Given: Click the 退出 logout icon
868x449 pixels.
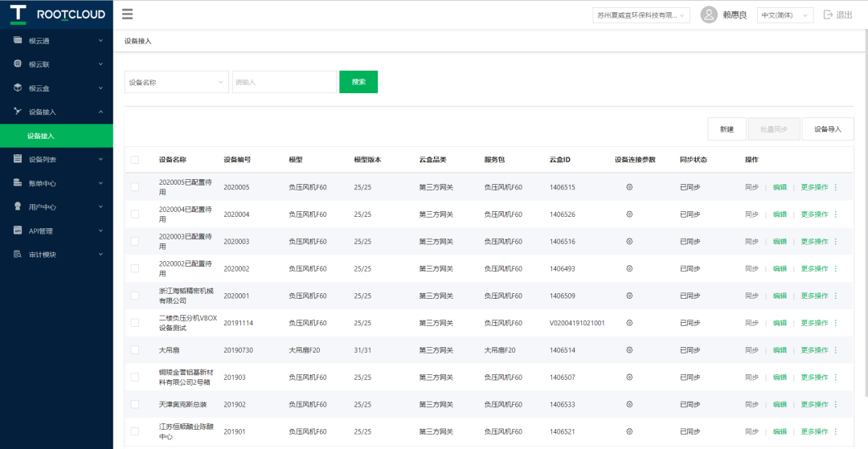Looking at the screenshot, I should [x=829, y=15].
